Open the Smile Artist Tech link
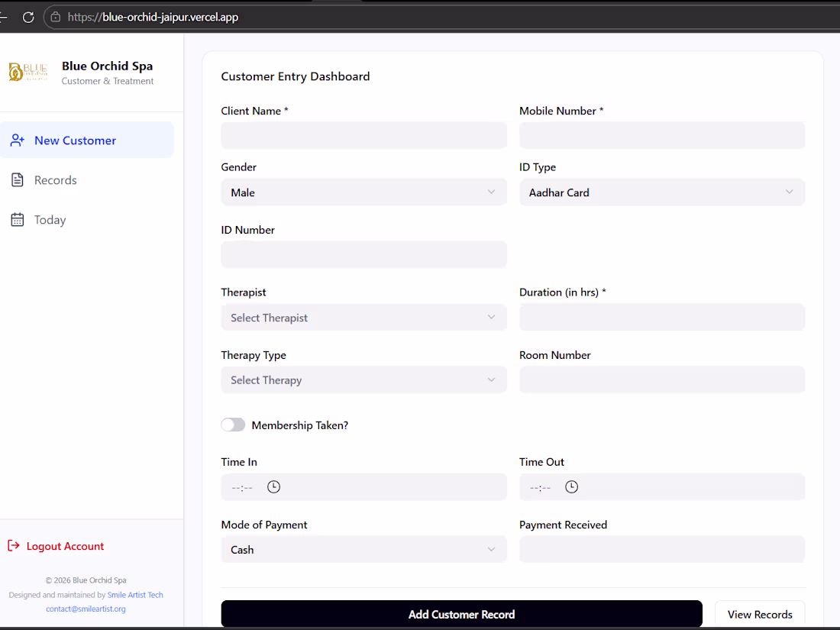Screen dimensions: 840x630 (135, 595)
